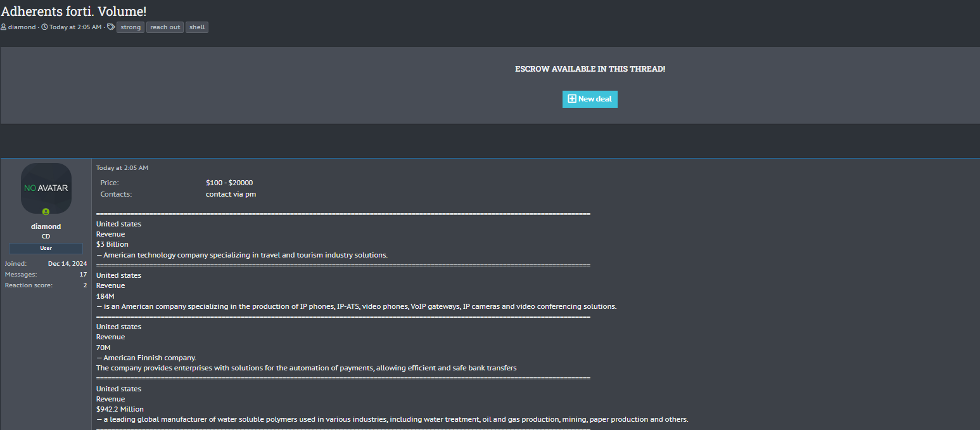Select the 'strong' tag
The width and height of the screenshot is (980, 430).
[x=130, y=27]
